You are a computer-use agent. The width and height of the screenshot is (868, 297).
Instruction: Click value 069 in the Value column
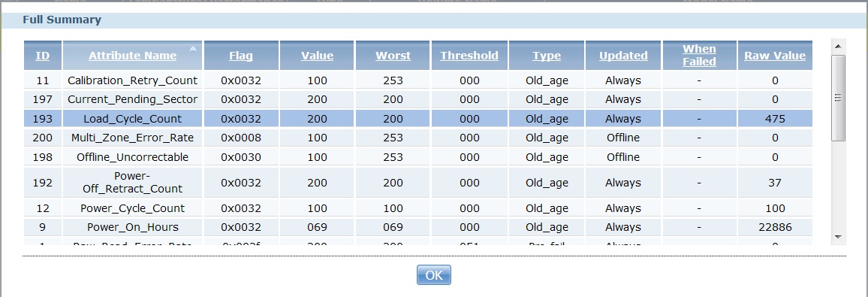click(x=317, y=227)
